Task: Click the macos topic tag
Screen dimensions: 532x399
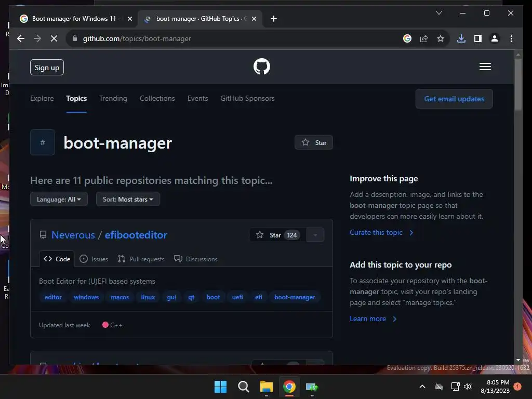Action: pos(120,297)
